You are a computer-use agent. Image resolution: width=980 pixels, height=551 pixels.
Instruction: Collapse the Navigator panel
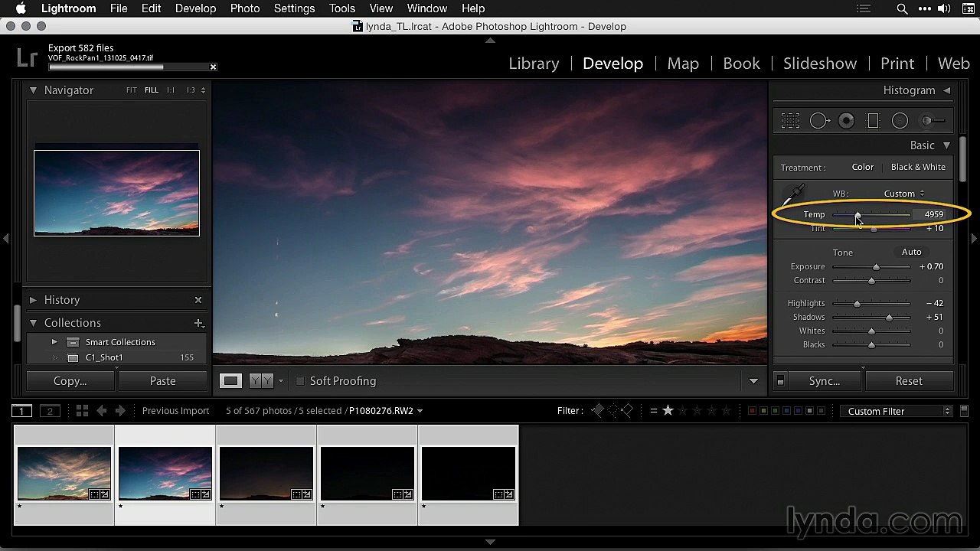(33, 90)
